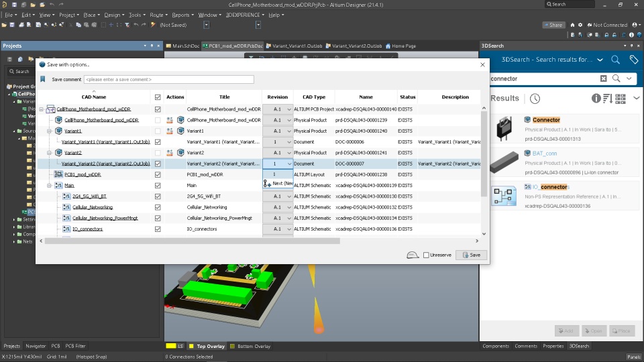Click the dialog's horizontal scrollbar

tap(193, 241)
